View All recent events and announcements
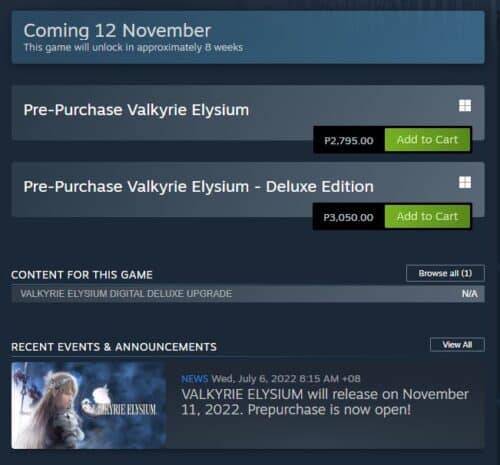The image size is (500, 465). tap(457, 345)
